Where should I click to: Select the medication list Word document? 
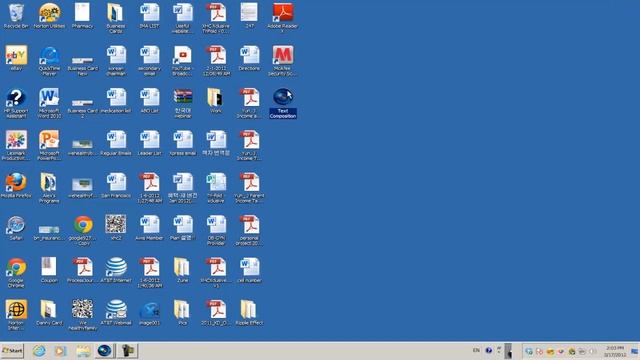pos(116,101)
